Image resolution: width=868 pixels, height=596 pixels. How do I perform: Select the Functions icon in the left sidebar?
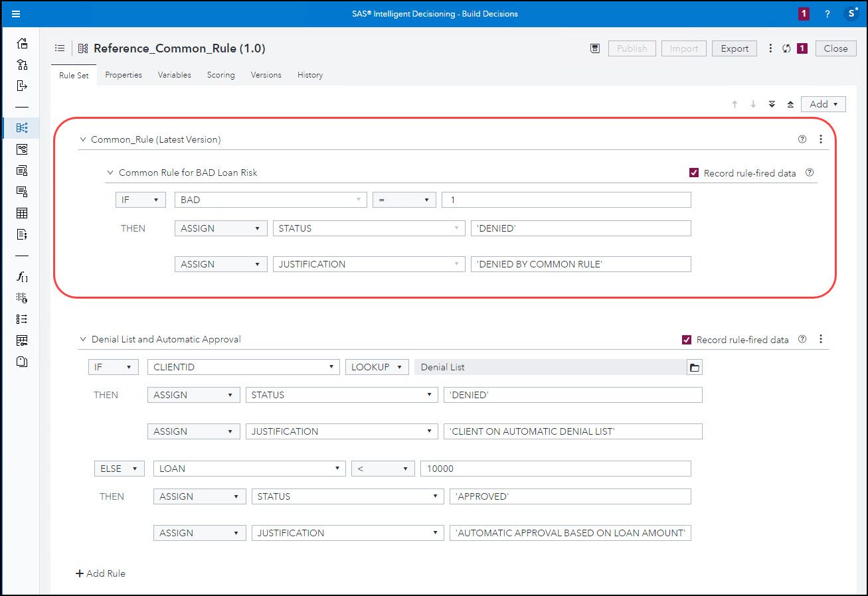pyautogui.click(x=22, y=277)
